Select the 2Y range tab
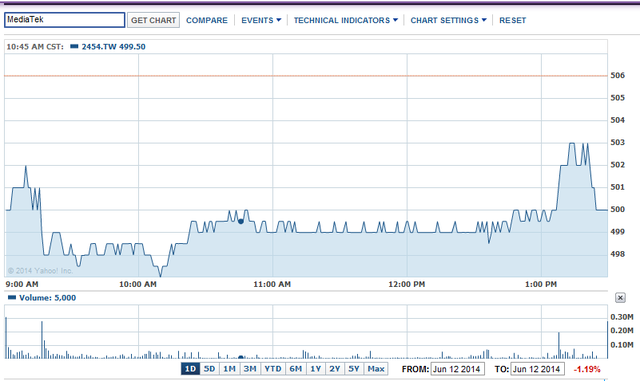 click(335, 369)
